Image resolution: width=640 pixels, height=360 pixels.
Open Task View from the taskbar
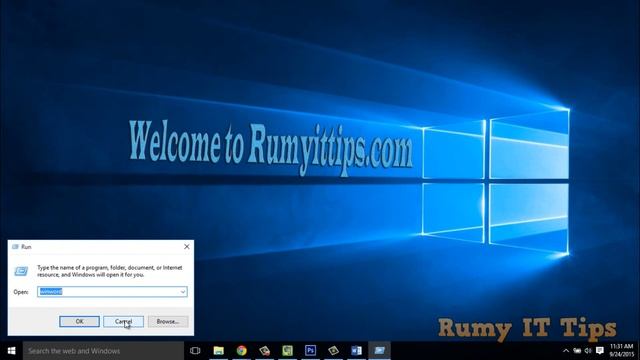(x=195, y=351)
